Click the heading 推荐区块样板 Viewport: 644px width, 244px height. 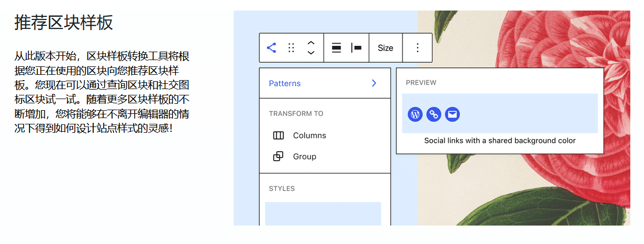64,23
